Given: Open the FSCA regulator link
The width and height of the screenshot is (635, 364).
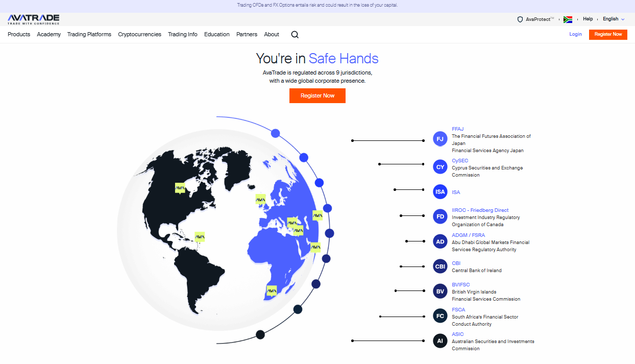Looking at the screenshot, I should click(x=458, y=310).
